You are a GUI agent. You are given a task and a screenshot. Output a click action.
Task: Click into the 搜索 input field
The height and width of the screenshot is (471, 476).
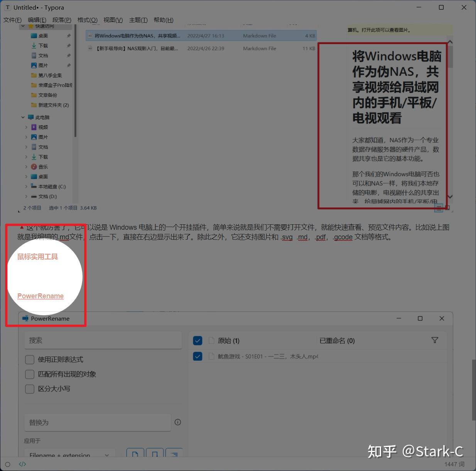103,340
